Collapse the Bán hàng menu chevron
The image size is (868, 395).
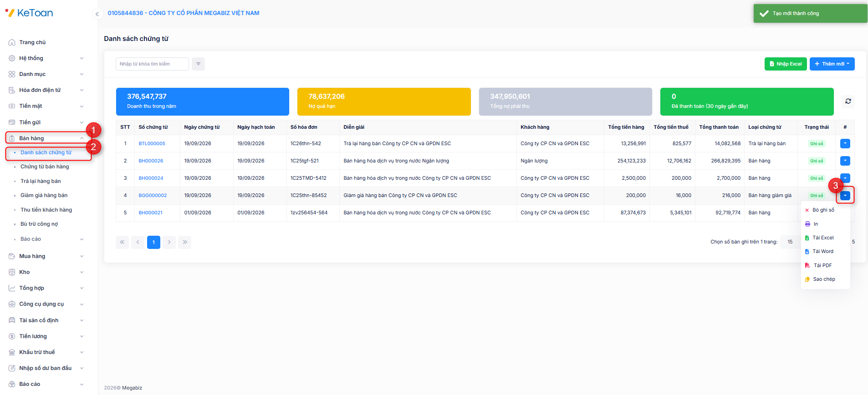click(82, 138)
